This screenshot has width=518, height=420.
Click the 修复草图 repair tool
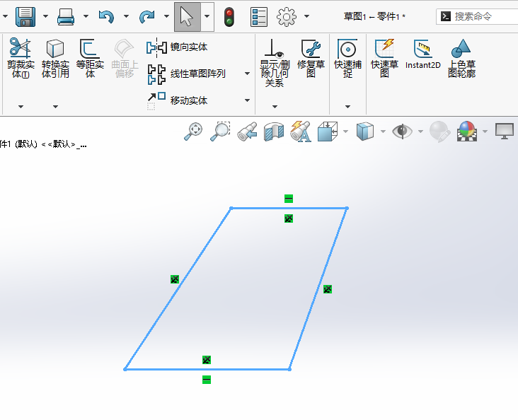[x=311, y=58]
